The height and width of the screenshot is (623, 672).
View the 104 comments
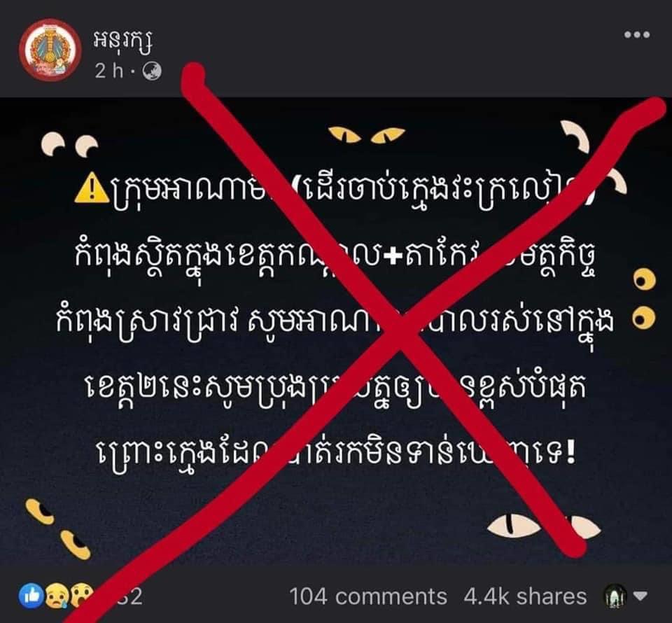(x=368, y=596)
